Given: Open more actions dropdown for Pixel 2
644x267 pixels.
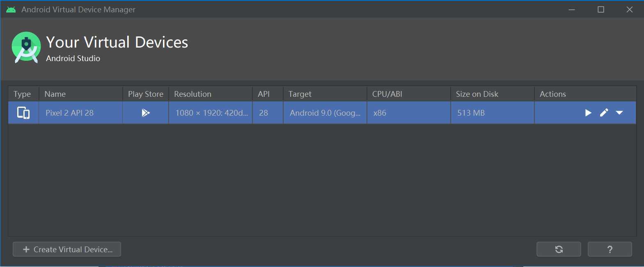Looking at the screenshot, I should pos(619,113).
